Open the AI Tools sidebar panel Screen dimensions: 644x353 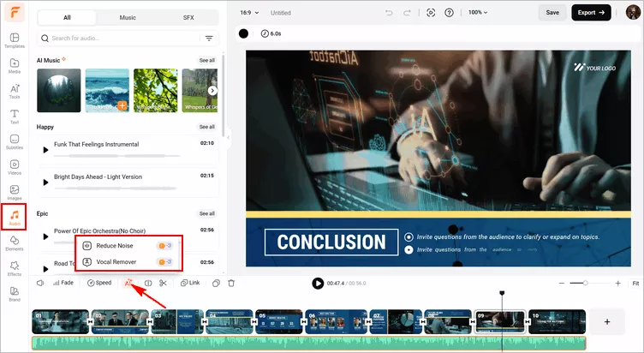coord(15,91)
